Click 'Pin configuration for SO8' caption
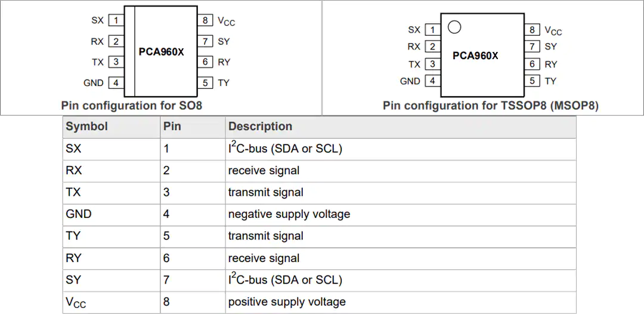 pos(131,106)
